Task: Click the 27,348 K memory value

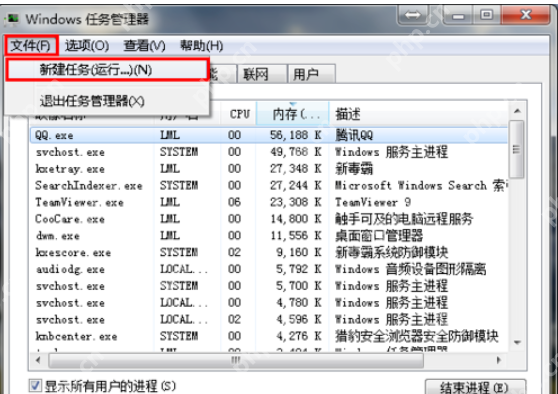Action: (x=296, y=169)
